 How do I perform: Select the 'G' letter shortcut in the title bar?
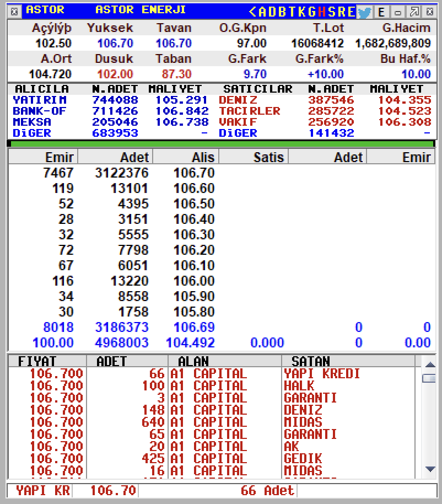[x=312, y=12]
